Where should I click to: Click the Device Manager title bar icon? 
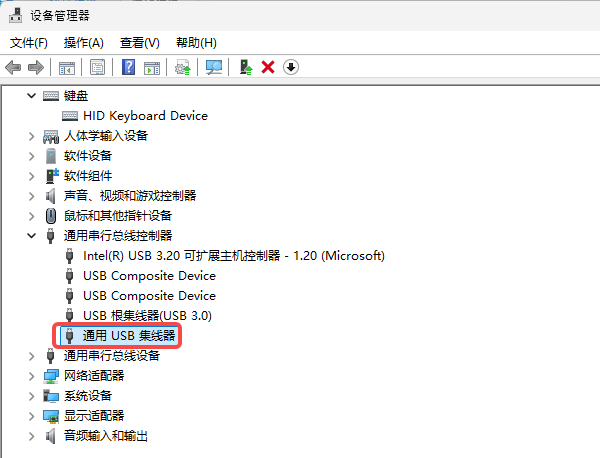coord(16,15)
